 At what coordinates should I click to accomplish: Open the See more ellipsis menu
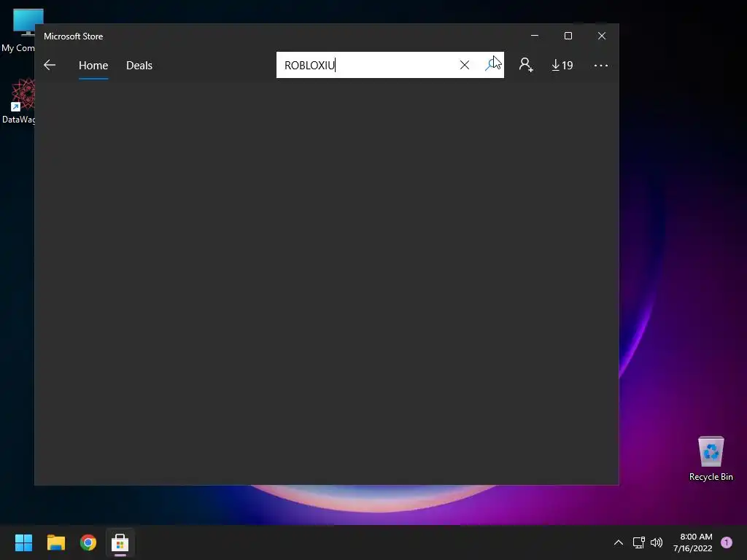(601, 65)
